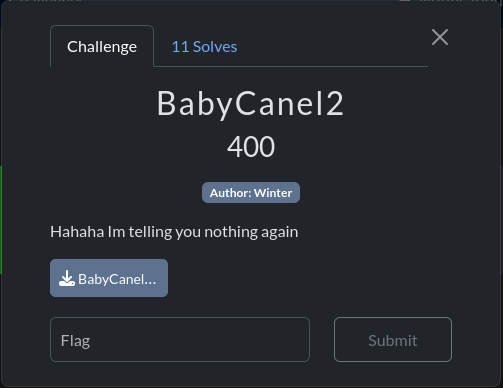Click the word Solves in the tab header

click(x=215, y=47)
